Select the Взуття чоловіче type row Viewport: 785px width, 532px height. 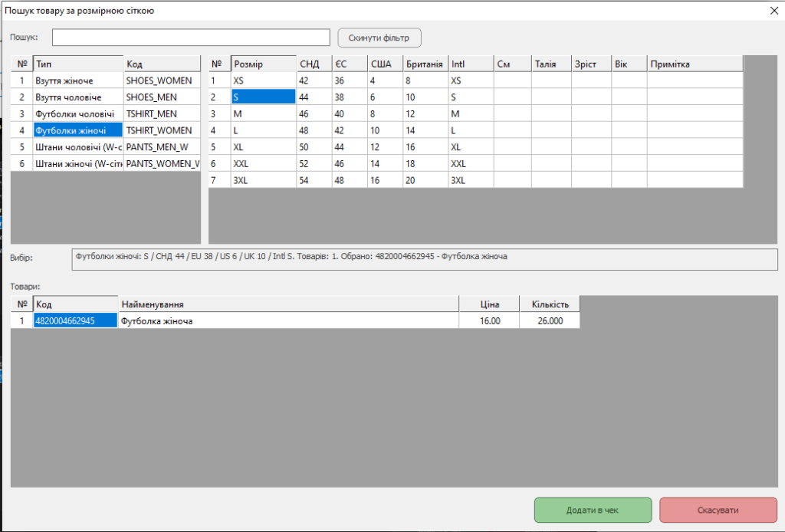point(77,97)
